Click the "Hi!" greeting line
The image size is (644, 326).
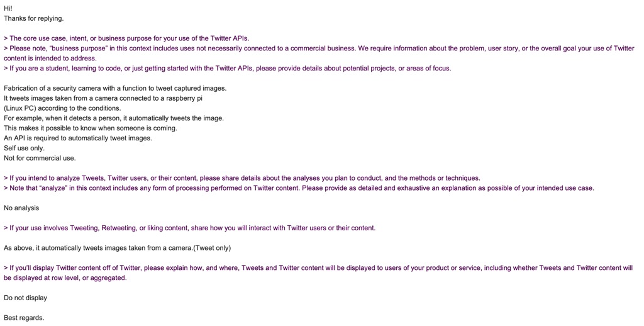click(x=8, y=8)
